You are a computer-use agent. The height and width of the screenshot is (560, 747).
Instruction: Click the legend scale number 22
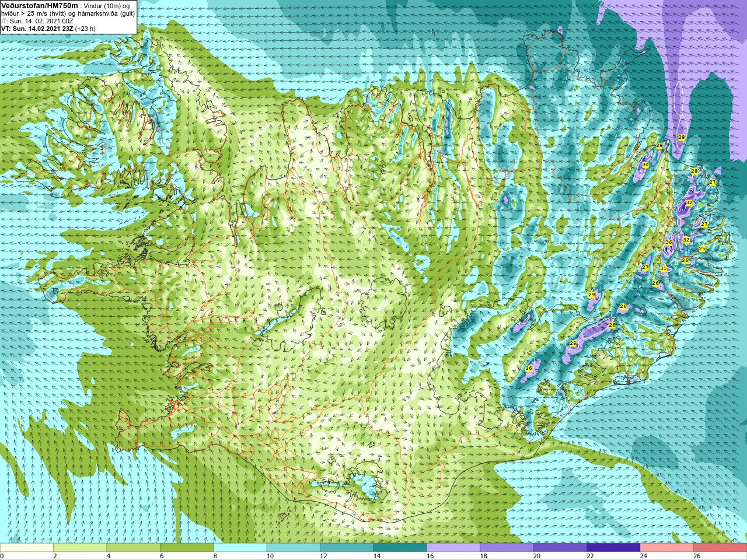(590, 556)
